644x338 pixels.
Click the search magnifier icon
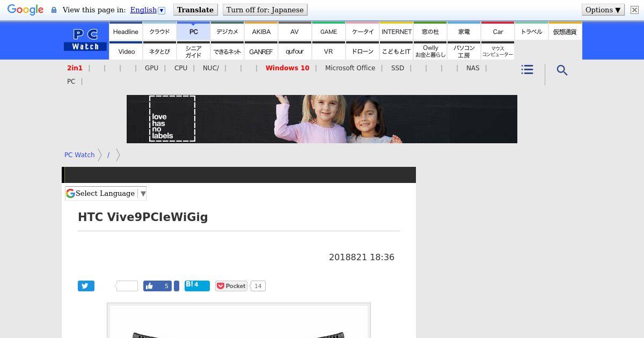(x=562, y=70)
